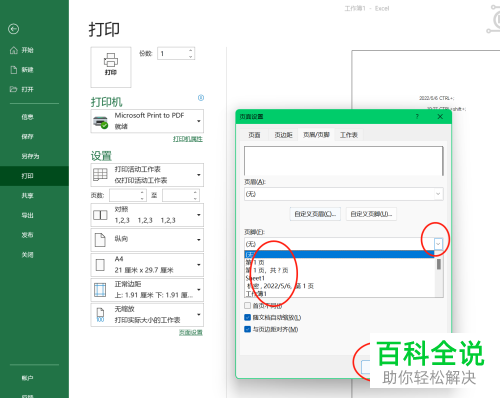The width and height of the screenshot is (500, 398).
Task: Select 新建 to create a new workbook
Action: (22, 70)
